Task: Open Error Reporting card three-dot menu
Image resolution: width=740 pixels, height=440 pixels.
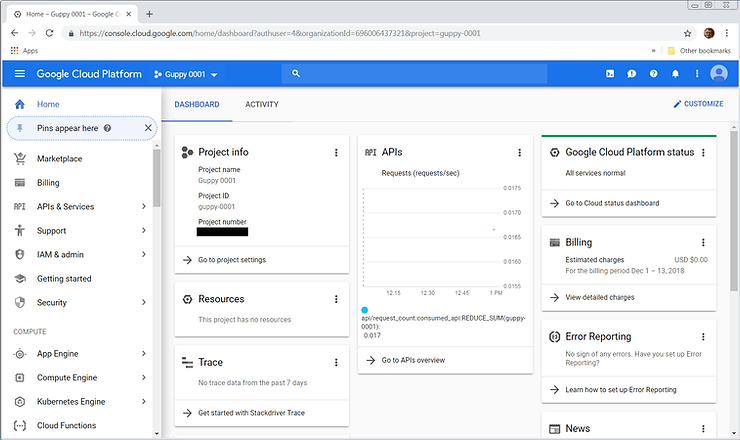Action: (703, 337)
